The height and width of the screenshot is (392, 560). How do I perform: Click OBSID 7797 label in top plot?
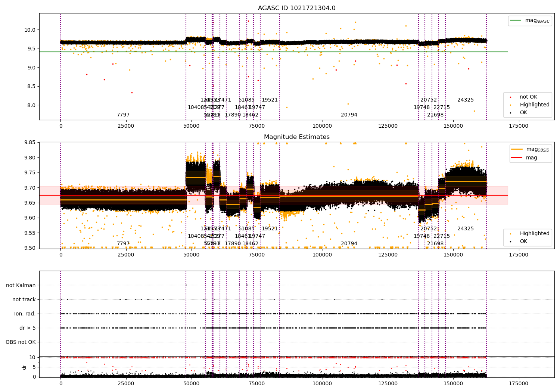(x=123, y=115)
